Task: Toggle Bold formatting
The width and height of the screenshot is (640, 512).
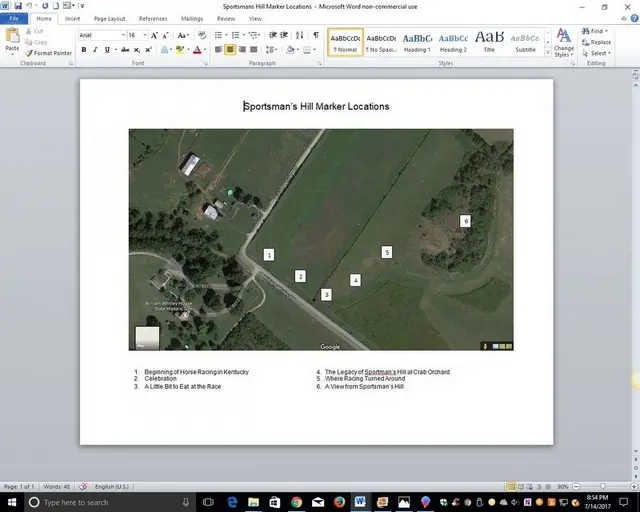Action: pos(84,50)
